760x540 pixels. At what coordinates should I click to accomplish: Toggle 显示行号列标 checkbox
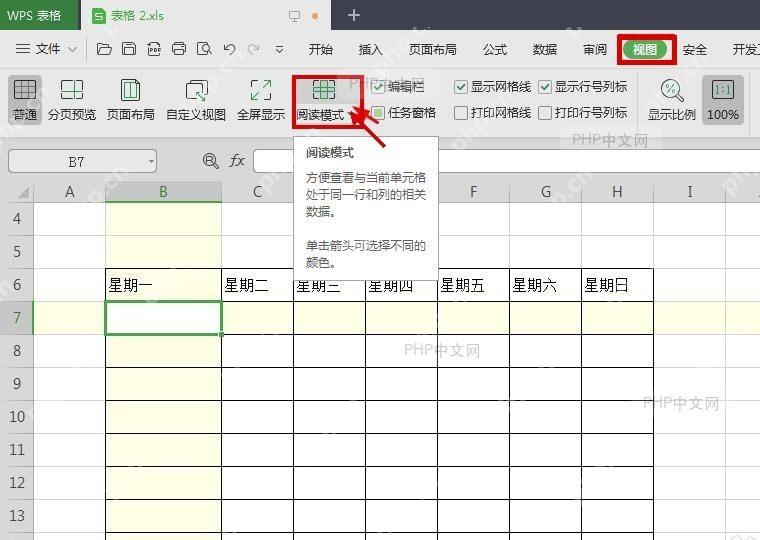[545, 87]
